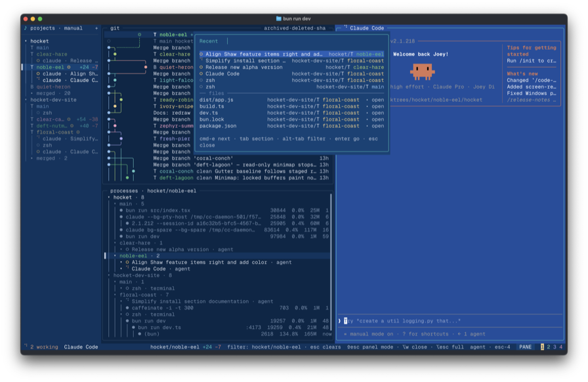The image size is (588, 382).
Task: Click the agent icon before Align Shaw in processes panel
Action: [x=127, y=263]
